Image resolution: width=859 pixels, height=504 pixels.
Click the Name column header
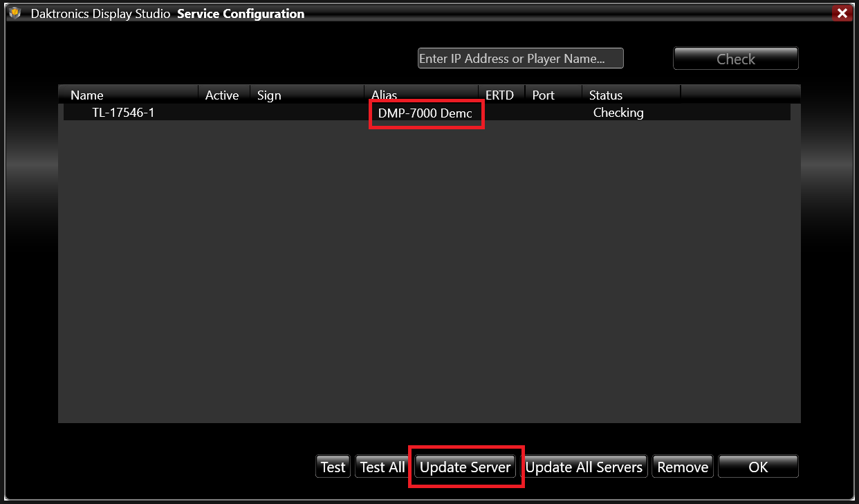click(x=86, y=95)
